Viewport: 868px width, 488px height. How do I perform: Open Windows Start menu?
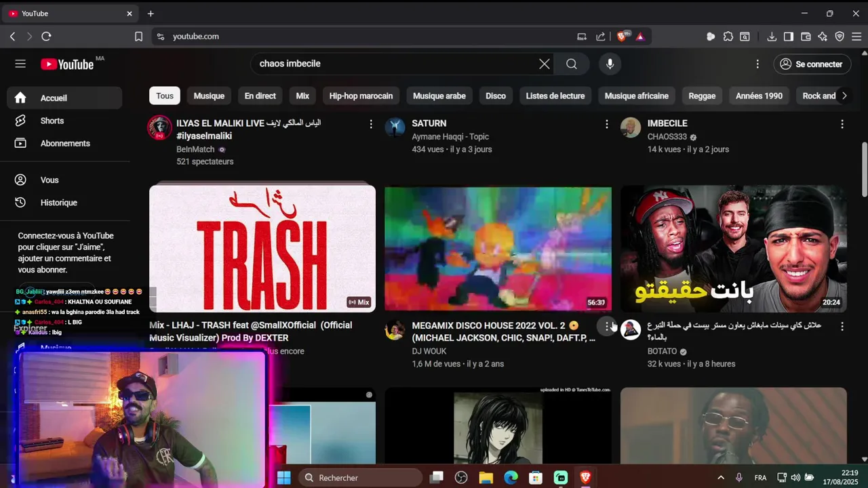284,478
